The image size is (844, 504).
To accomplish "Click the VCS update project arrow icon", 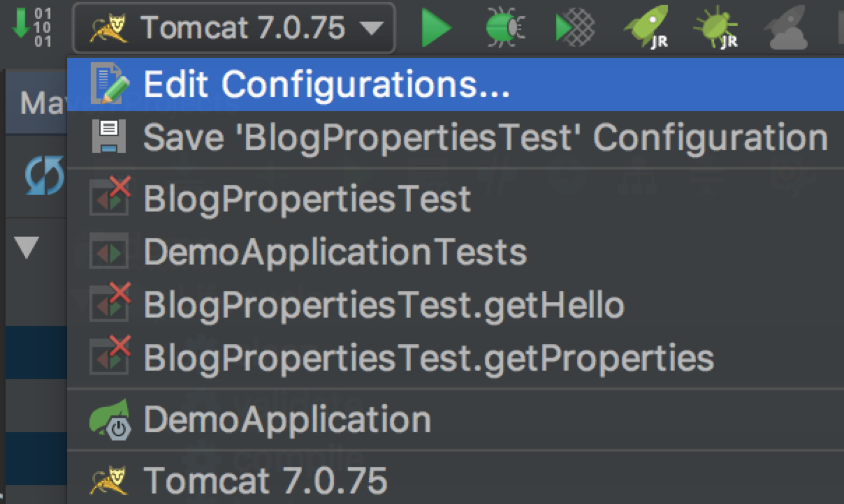I will point(31,28).
